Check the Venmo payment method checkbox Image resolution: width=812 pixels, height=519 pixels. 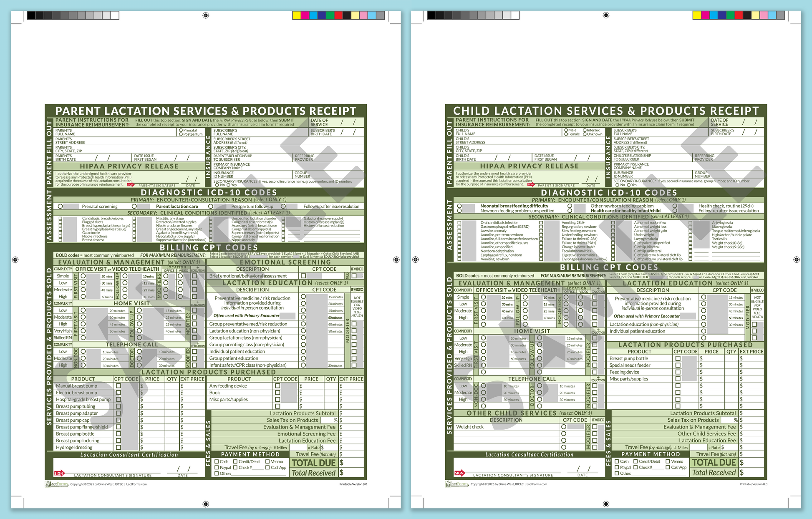(267, 462)
